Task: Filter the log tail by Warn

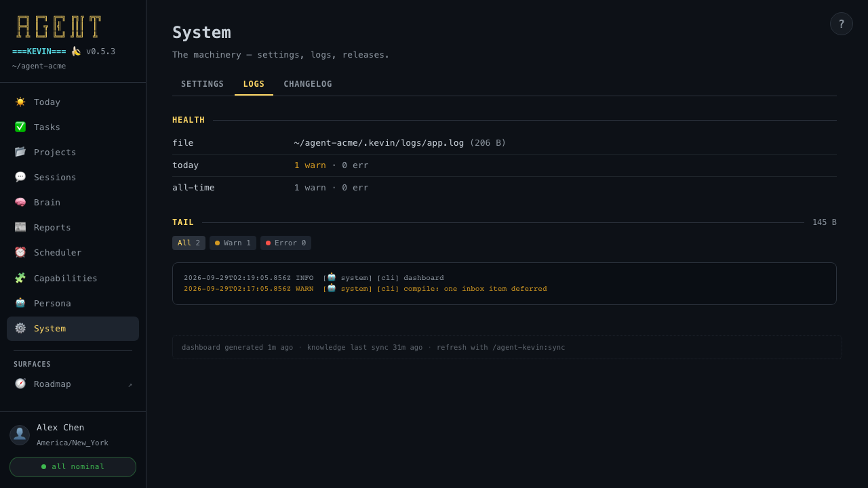Action: tap(233, 243)
